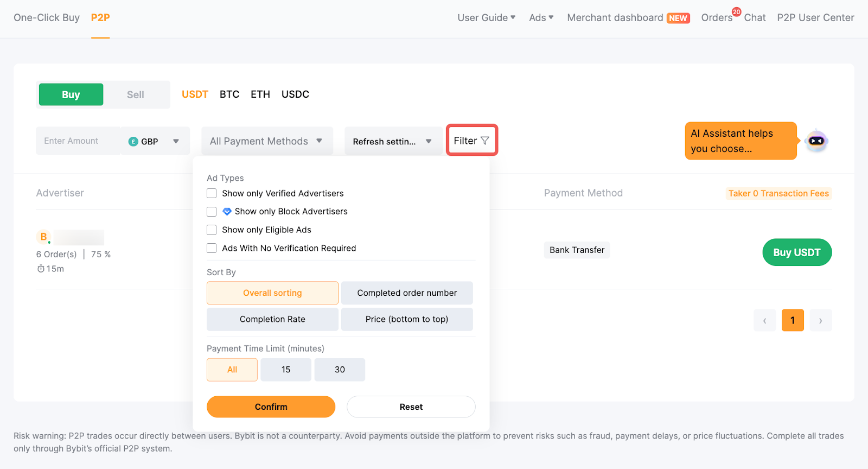Go to previous page with left arrow

tap(764, 320)
